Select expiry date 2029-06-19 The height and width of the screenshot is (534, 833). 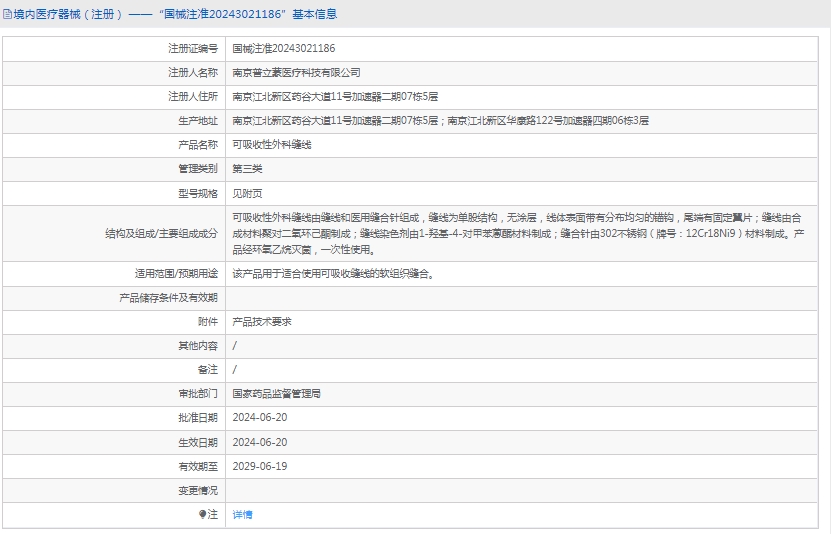pos(260,466)
